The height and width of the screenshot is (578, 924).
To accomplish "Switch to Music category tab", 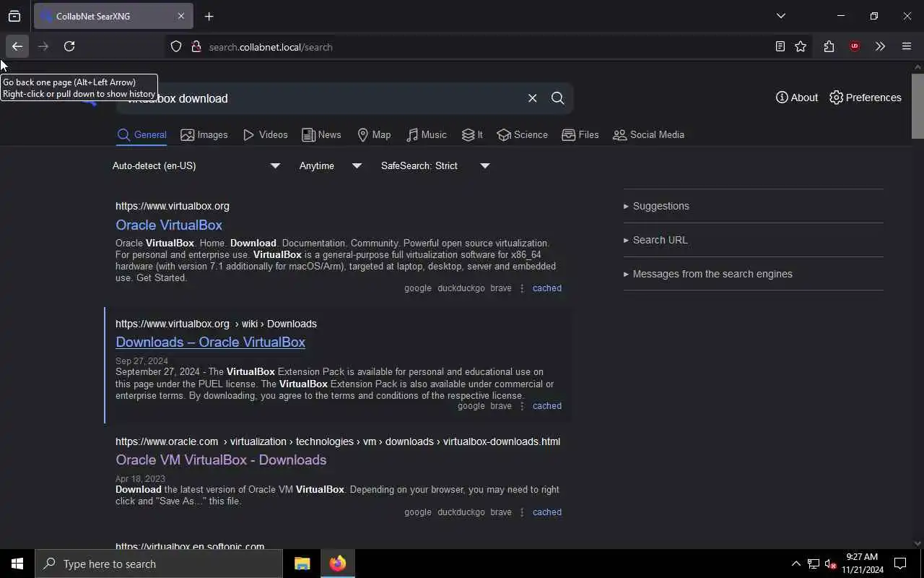I will click(427, 135).
